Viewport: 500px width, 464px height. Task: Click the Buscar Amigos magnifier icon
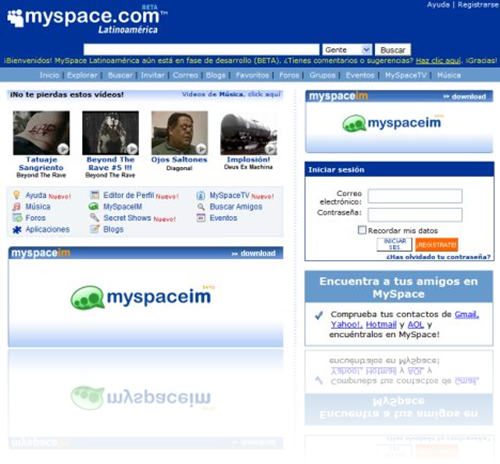point(201,207)
